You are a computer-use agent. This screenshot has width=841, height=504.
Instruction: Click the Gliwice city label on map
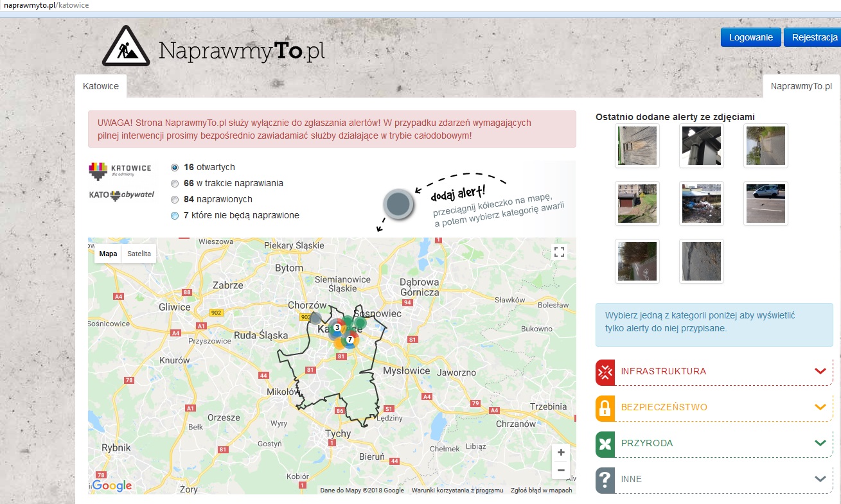tap(175, 307)
